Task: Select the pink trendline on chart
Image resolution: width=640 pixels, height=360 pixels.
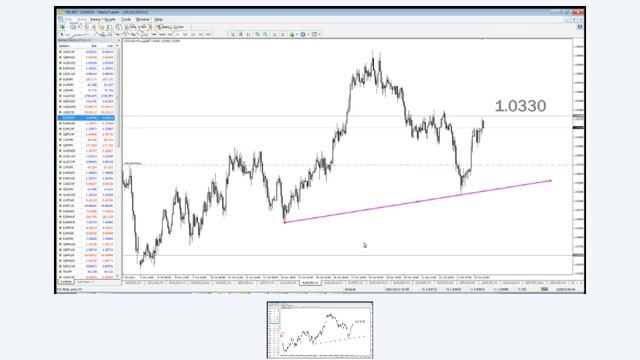Action: coord(418,202)
